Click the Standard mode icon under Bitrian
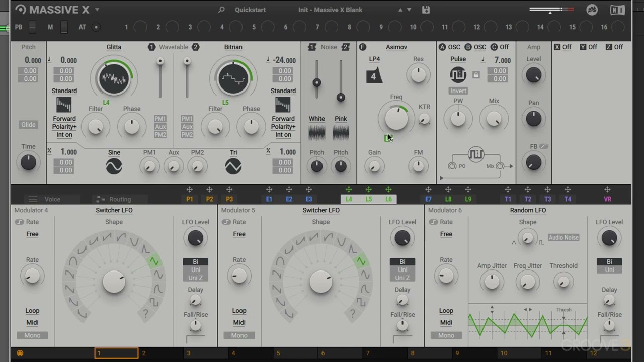The height and width of the screenshot is (362, 644). [283, 105]
